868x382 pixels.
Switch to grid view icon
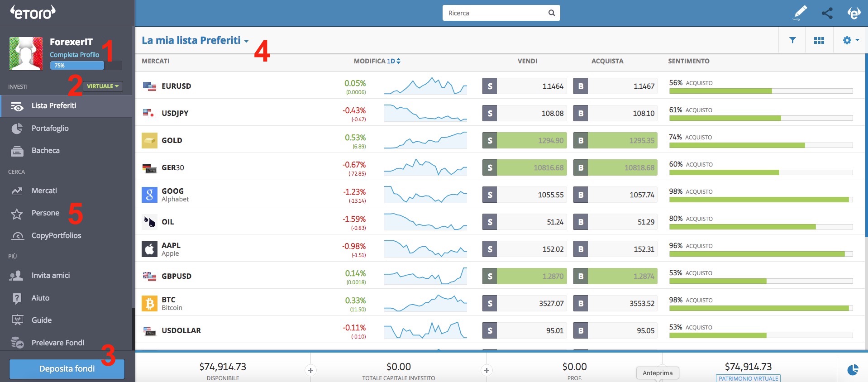coord(819,40)
